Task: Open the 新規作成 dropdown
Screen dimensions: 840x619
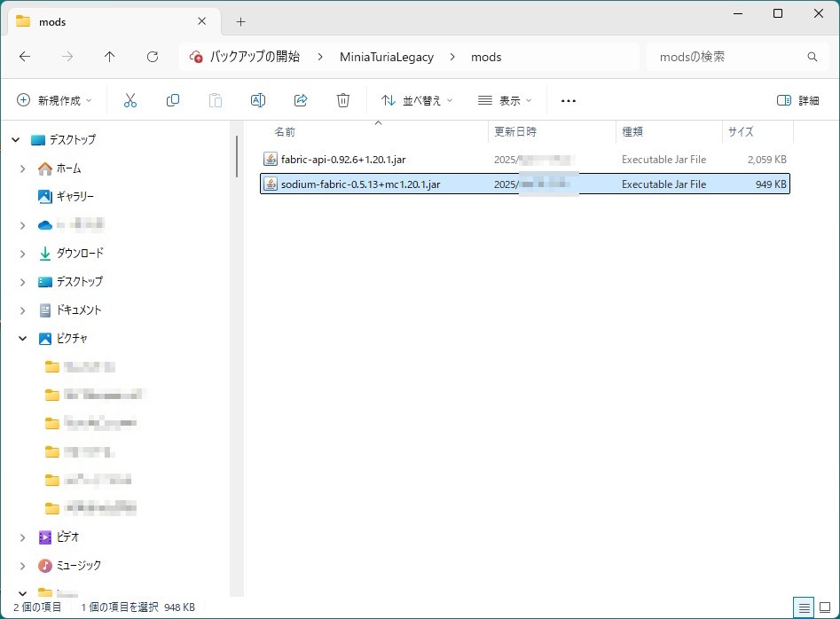Action: [54, 100]
